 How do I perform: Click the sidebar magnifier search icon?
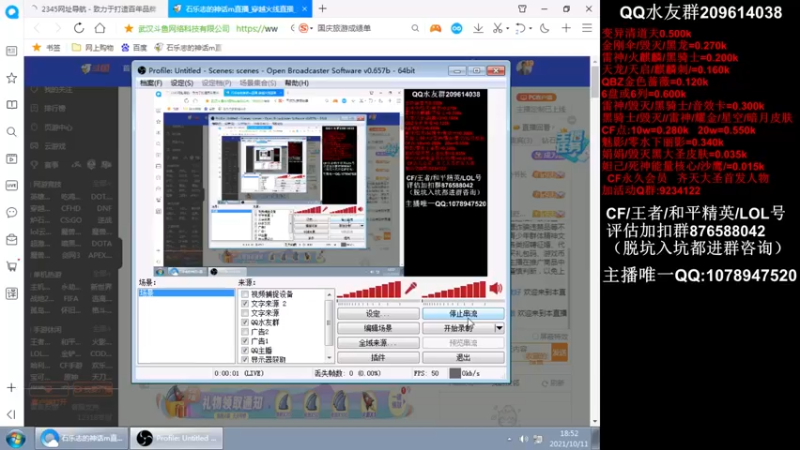click(11, 132)
